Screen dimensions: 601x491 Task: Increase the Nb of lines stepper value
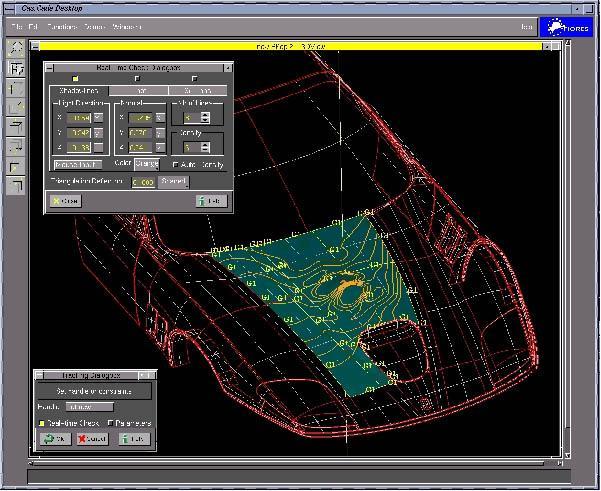(205, 114)
